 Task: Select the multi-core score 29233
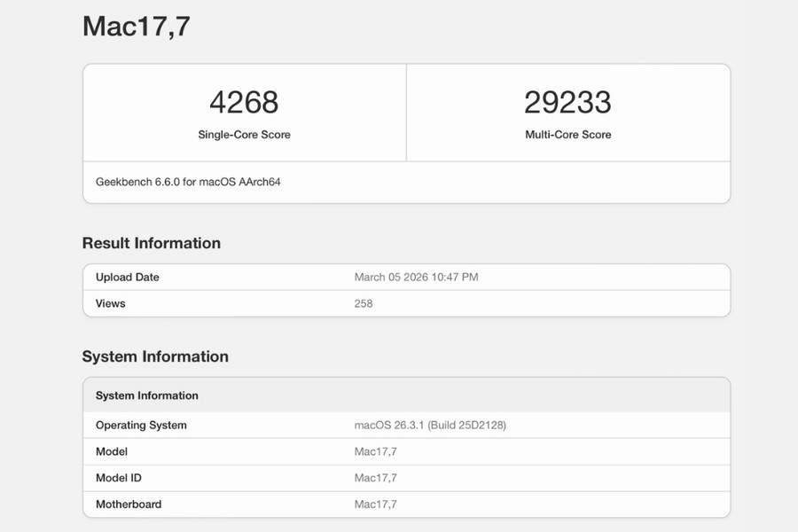(x=568, y=102)
